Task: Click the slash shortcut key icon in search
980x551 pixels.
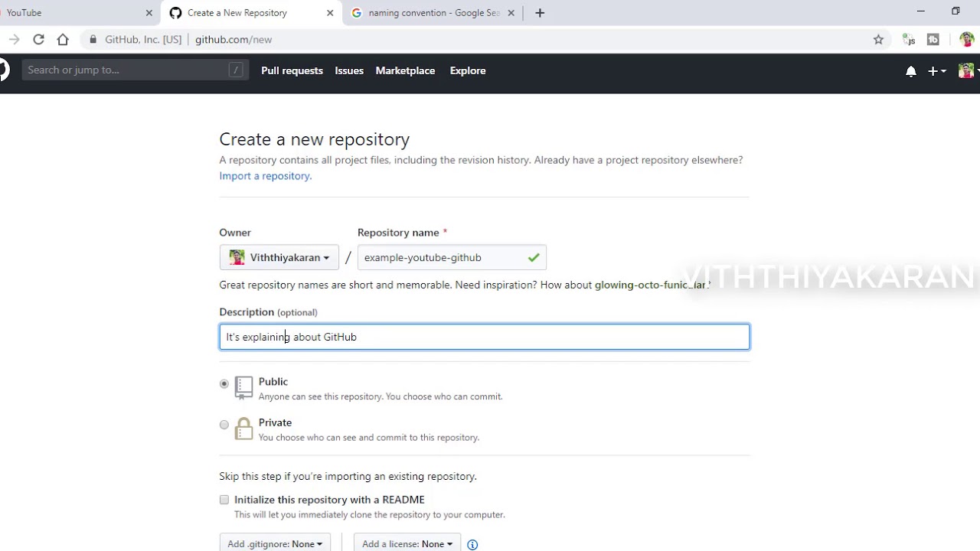Action: [x=236, y=70]
